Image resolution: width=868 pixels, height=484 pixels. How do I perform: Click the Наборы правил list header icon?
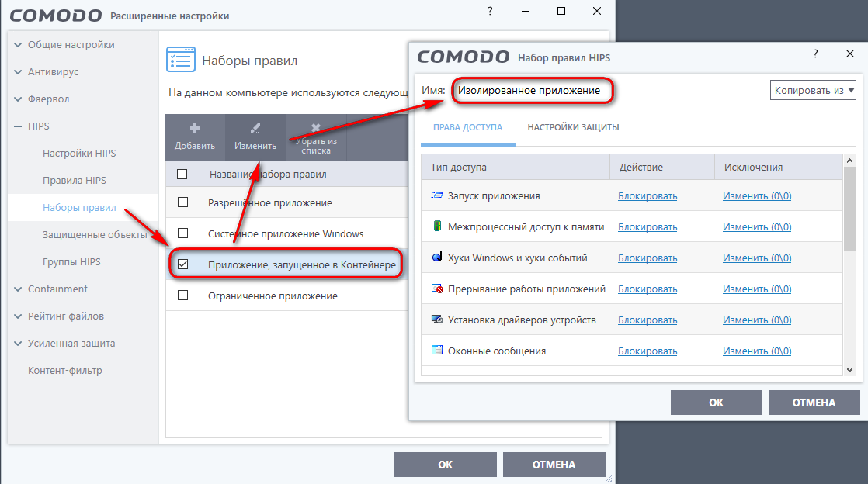181,60
